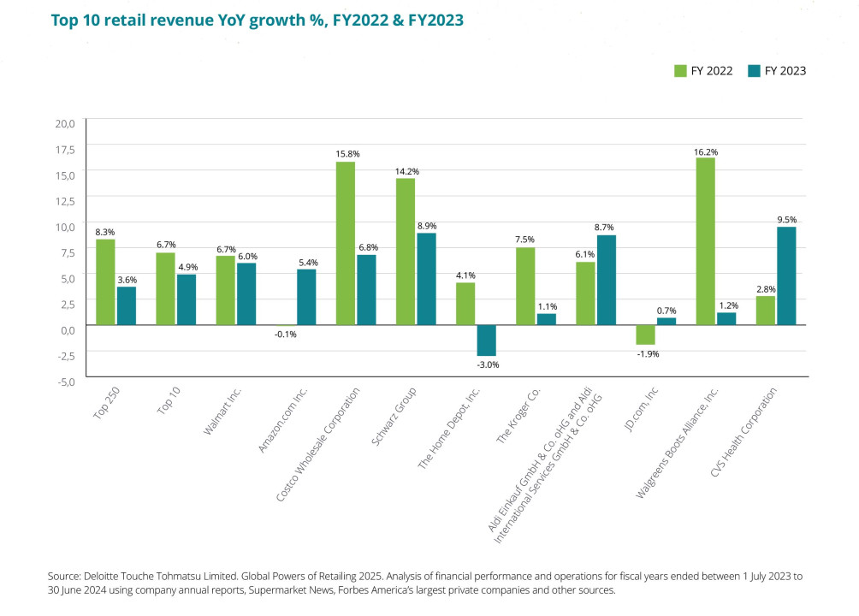This screenshot has height=616, width=859.
Task: Click the 8.3% data label above Top 250
Action: tap(105, 233)
